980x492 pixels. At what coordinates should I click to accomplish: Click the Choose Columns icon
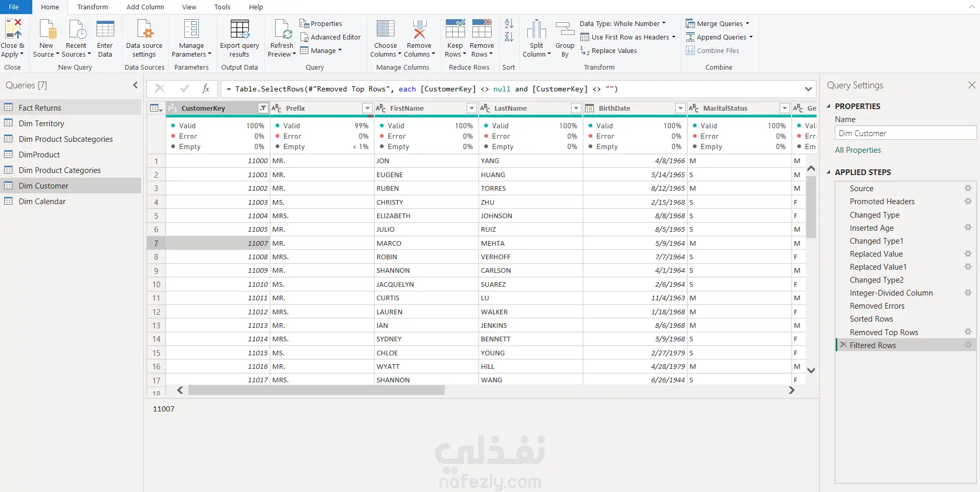coord(386,29)
